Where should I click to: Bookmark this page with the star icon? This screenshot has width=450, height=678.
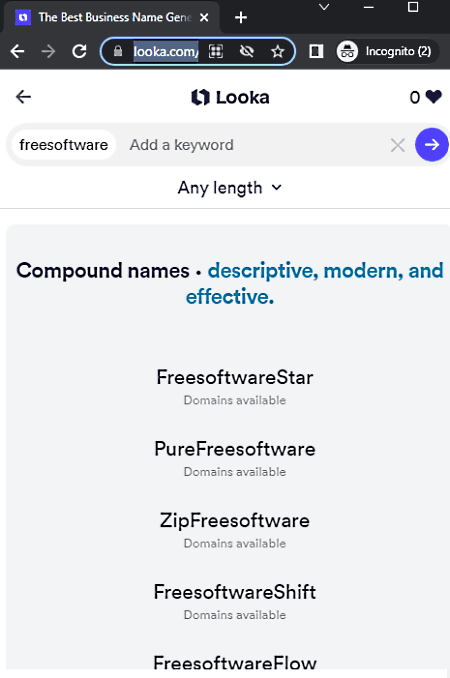(x=278, y=51)
